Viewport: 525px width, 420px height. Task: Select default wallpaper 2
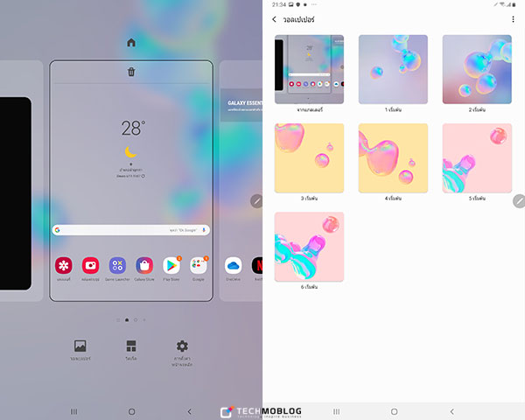[x=477, y=69]
